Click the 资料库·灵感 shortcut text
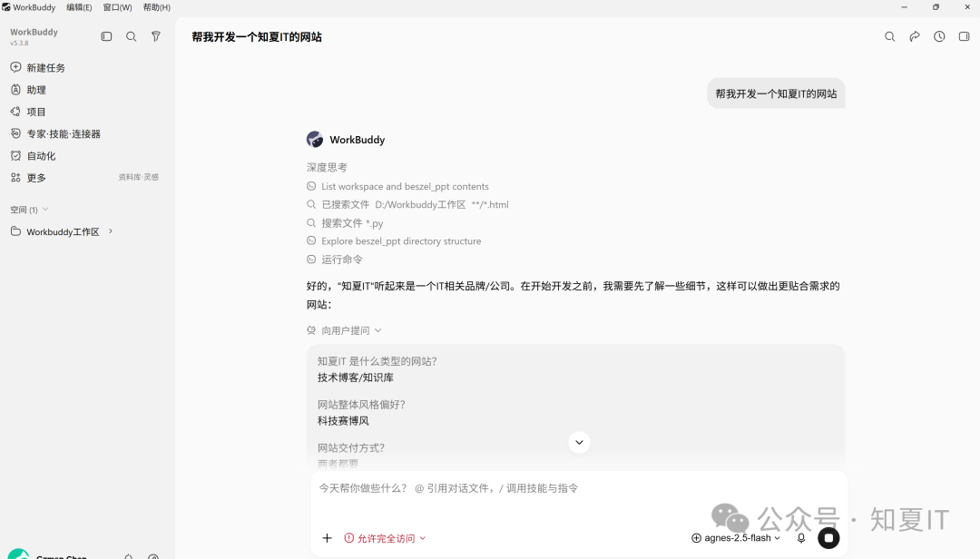This screenshot has height=559, width=980. pos(138,178)
